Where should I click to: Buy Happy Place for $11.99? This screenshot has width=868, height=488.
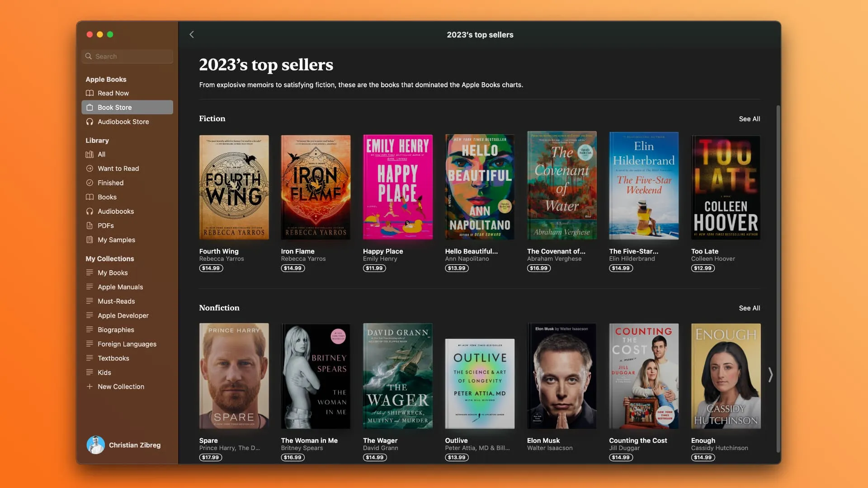374,268
